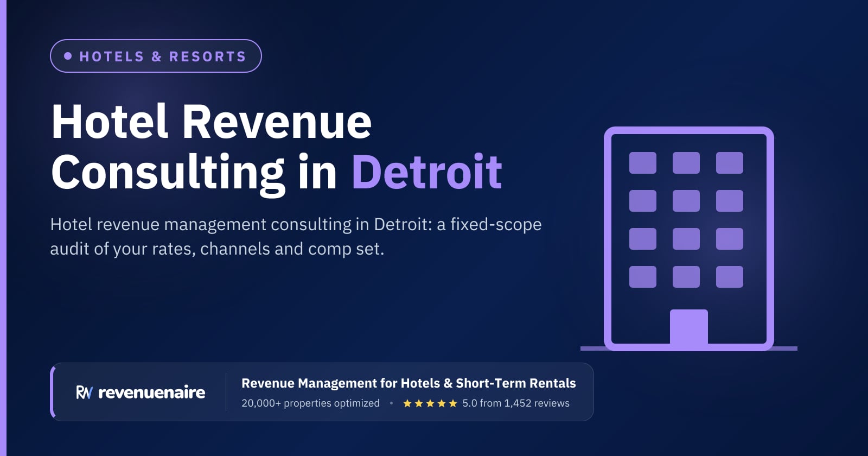Click the building's door in illustration

tap(689, 327)
